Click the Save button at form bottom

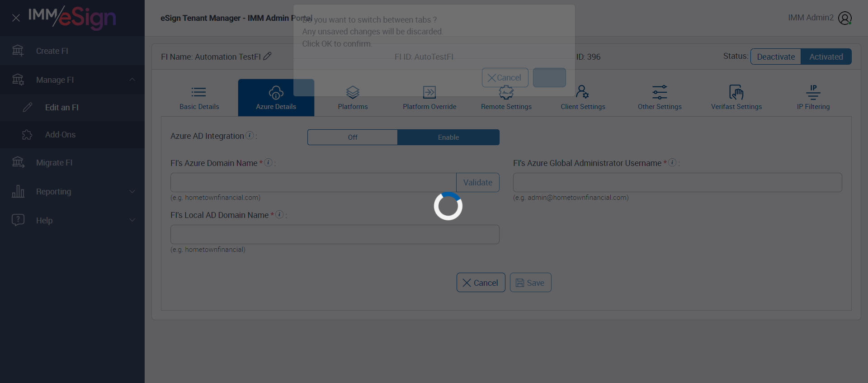click(x=530, y=283)
